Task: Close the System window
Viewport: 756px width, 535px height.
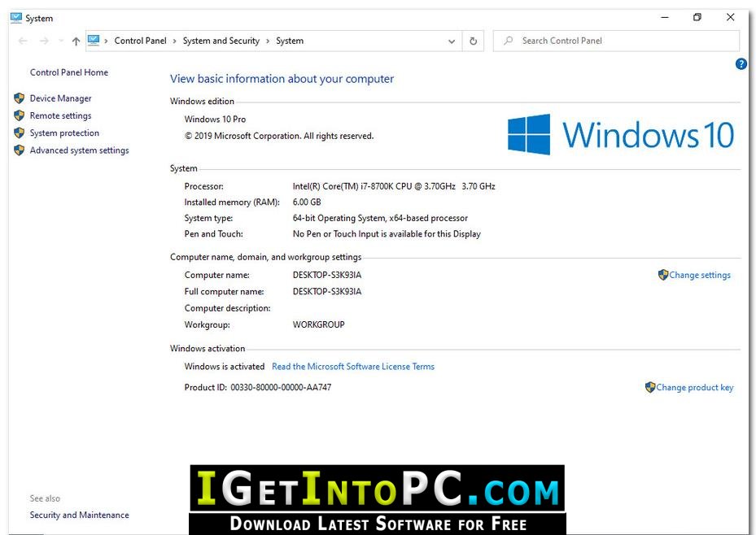Action: click(x=731, y=17)
